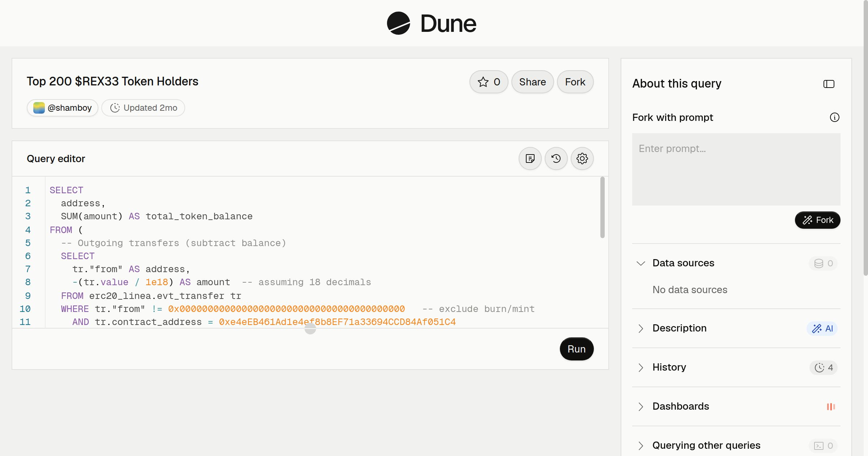
Task: Click the 'exclude burn/mint' comment
Action: pyautogui.click(x=478, y=309)
